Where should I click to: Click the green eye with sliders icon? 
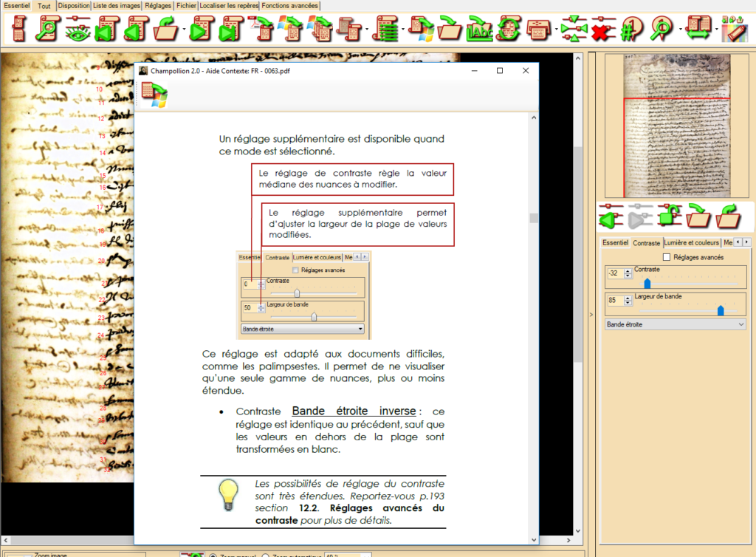tap(78, 29)
